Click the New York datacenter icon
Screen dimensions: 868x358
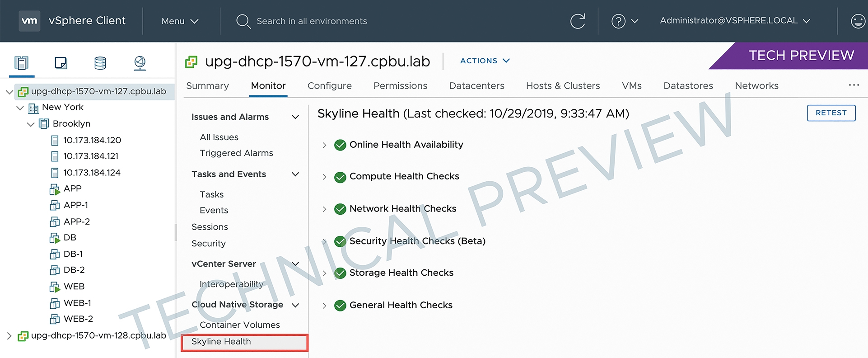point(33,108)
